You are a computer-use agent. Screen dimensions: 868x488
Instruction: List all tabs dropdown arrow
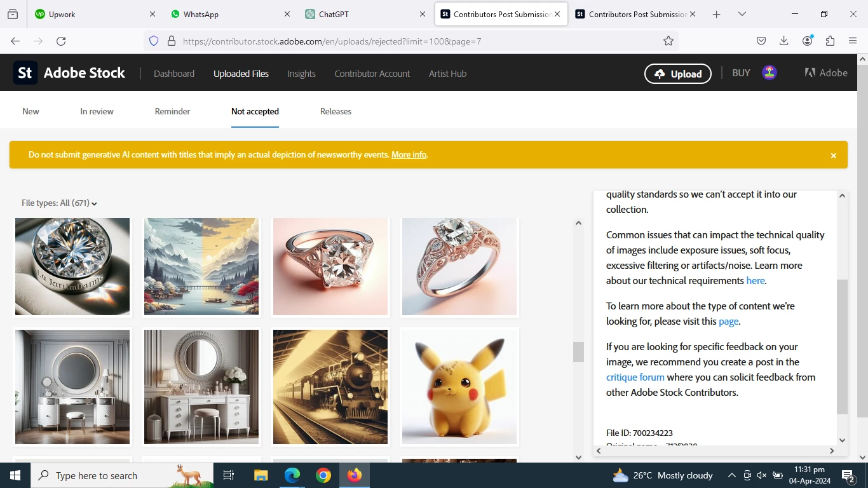pyautogui.click(x=742, y=14)
